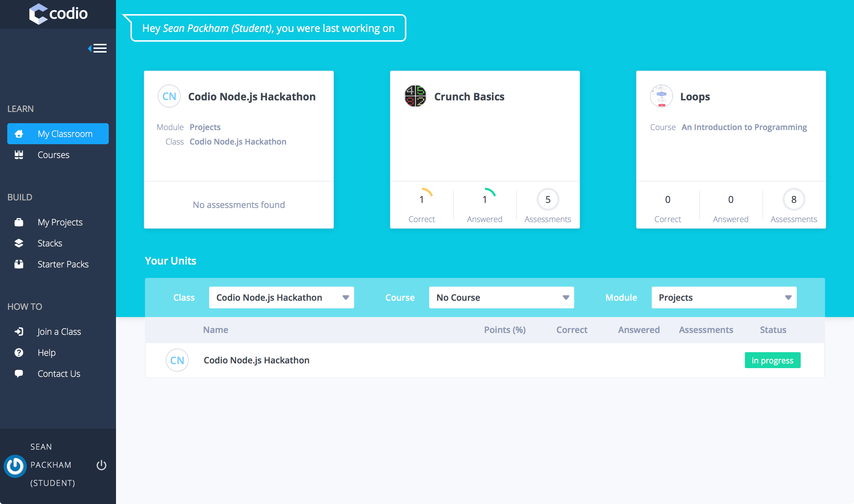This screenshot has height=504, width=854.
Task: Click the Loops course card
Action: pyautogui.click(x=731, y=149)
